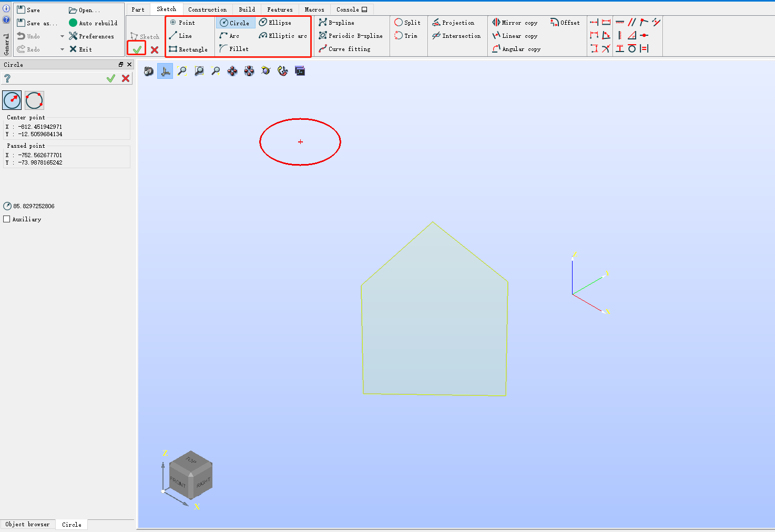The width and height of the screenshot is (775, 532).
Task: Toggle the Circle tool button
Action: click(x=235, y=23)
